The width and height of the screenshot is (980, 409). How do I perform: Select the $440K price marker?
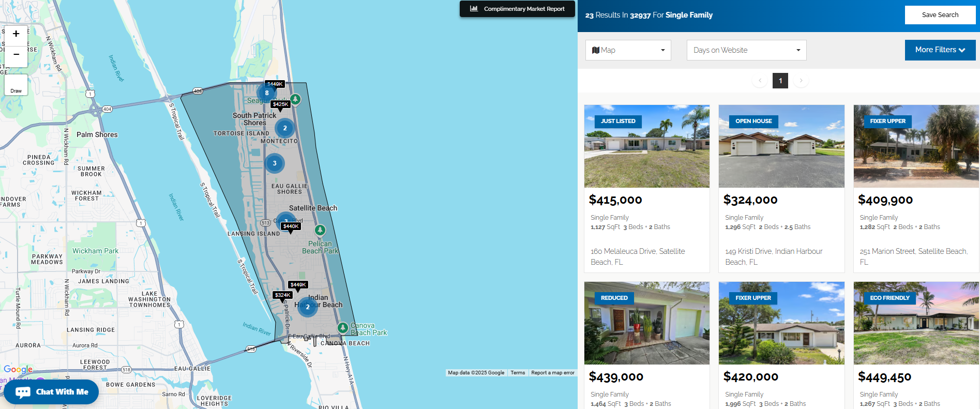click(291, 226)
